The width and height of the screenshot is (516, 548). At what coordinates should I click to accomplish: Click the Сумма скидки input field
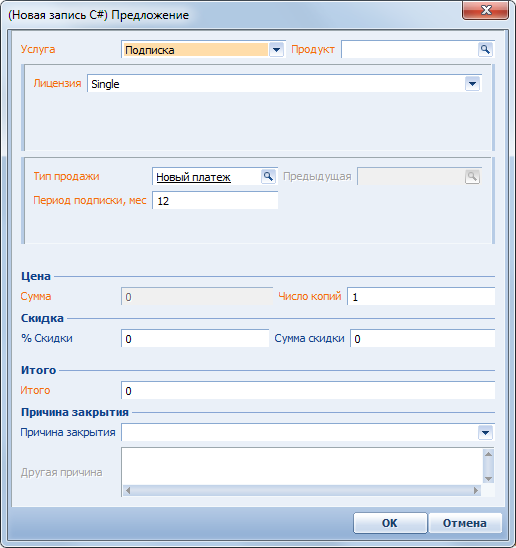423,339
